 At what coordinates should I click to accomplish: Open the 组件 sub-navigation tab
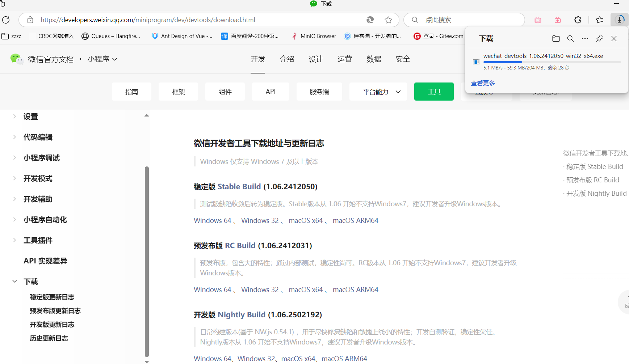pyautogui.click(x=225, y=92)
